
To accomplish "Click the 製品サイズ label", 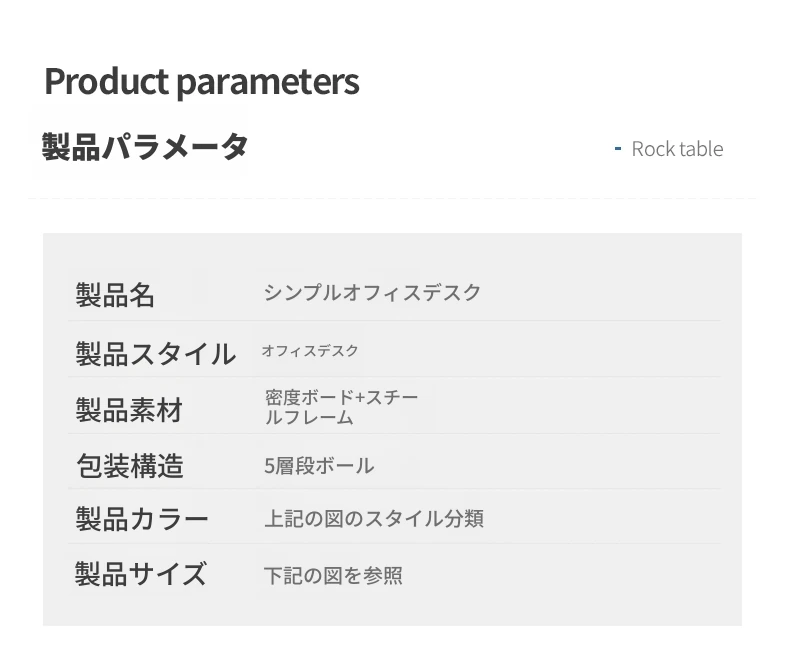I will [141, 573].
